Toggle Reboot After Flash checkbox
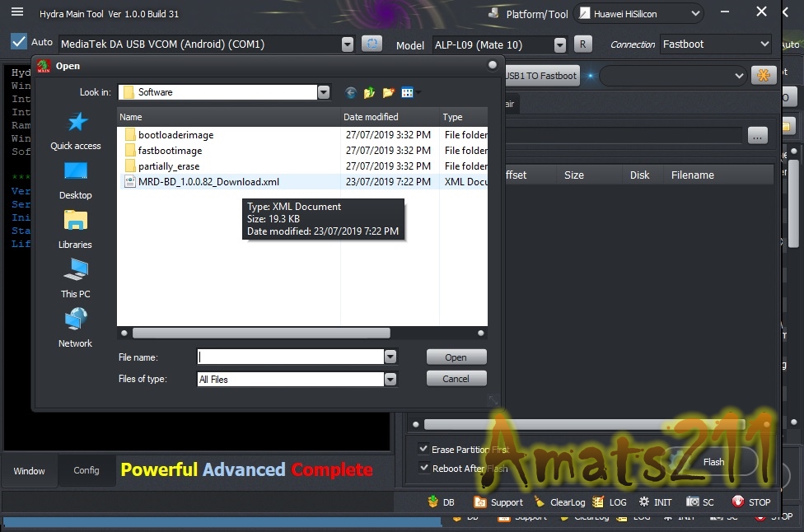The image size is (804, 532). [423, 468]
